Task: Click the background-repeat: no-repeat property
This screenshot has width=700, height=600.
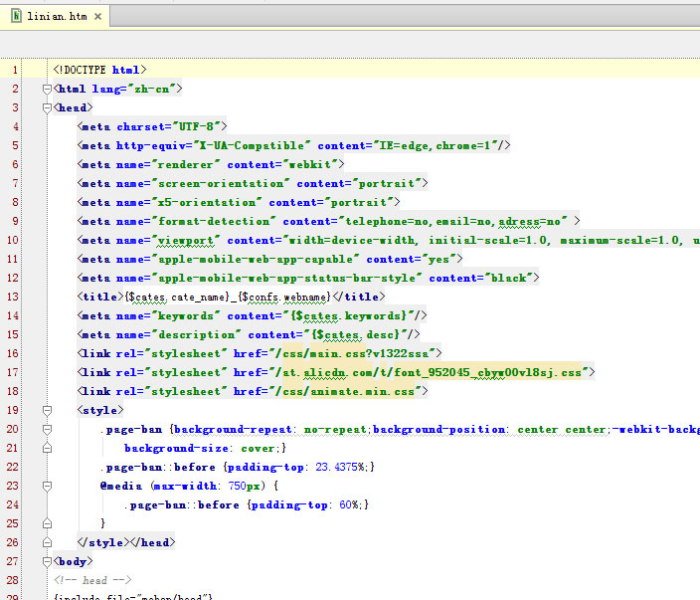Action: [x=270, y=430]
